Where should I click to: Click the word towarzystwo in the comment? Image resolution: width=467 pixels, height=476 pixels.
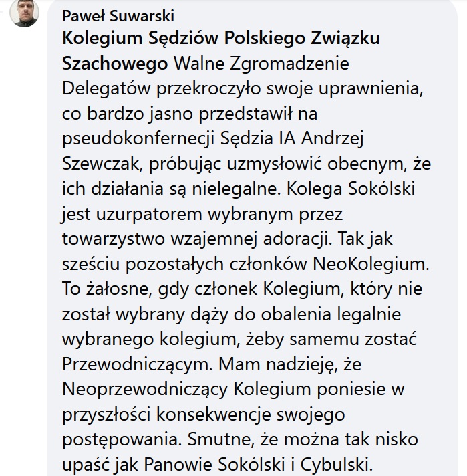tap(113, 239)
